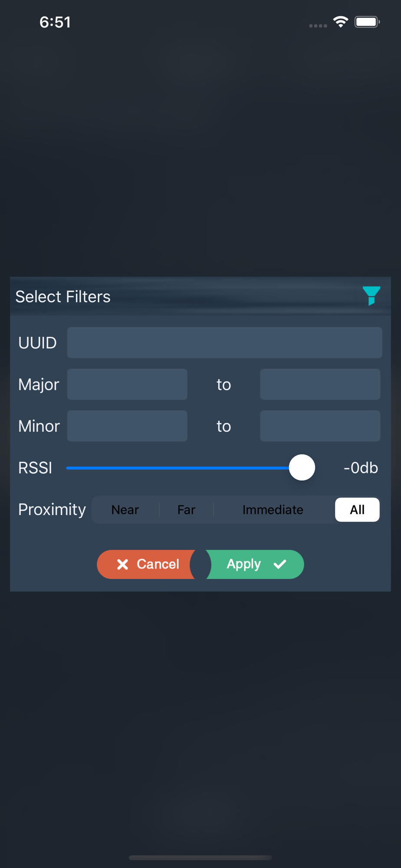Viewport: 401px width, 868px height.
Task: Select the Near proximity option
Action: coord(125,510)
